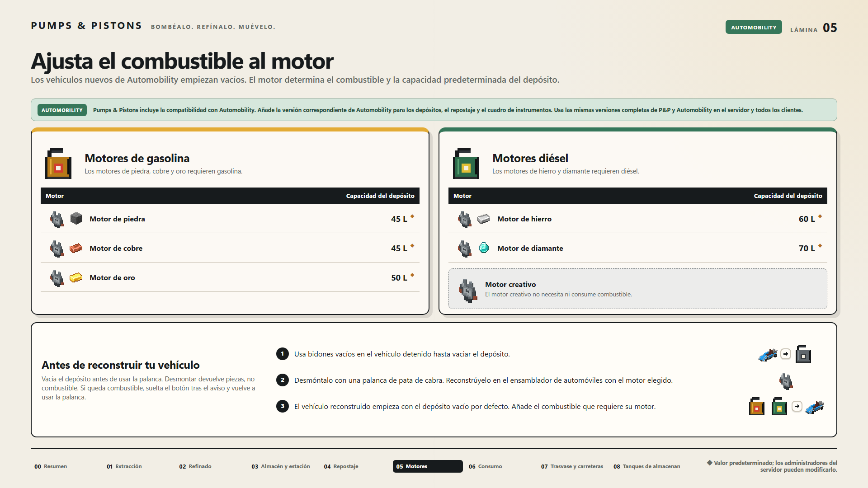Screen dimensions: 868x488
Task: Click the engine icon beside step 2
Action: tap(786, 381)
